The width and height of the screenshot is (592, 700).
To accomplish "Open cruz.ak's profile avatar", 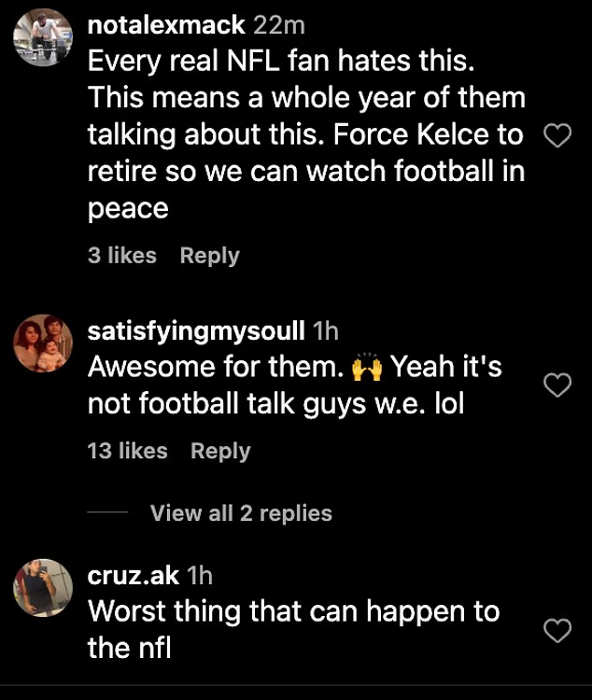I will click(44, 590).
